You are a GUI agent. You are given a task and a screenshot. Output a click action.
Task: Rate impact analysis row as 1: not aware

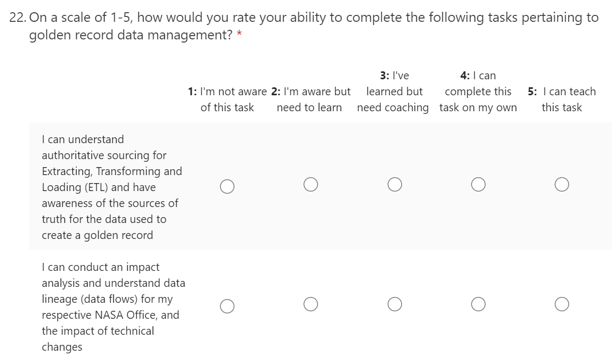227,305
